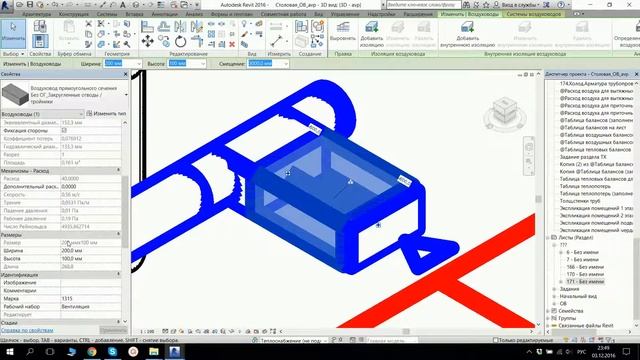The width and height of the screenshot is (640, 360).
Task: Open the Смещение offset dropdown
Action: pos(286,64)
